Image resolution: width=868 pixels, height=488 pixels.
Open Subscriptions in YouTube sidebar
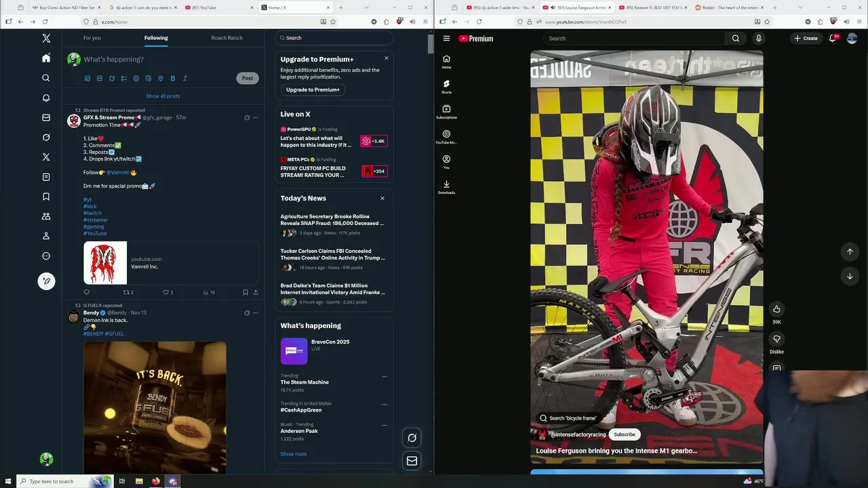pyautogui.click(x=446, y=111)
